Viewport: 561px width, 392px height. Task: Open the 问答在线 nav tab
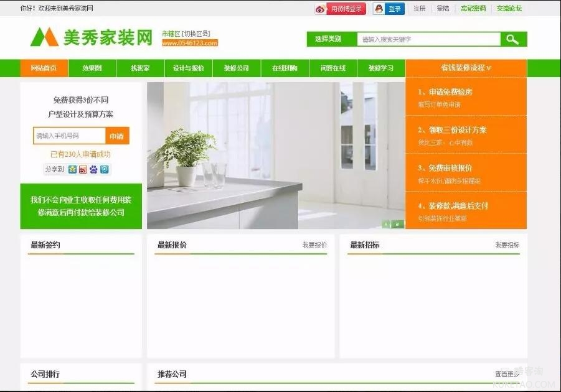tap(333, 68)
